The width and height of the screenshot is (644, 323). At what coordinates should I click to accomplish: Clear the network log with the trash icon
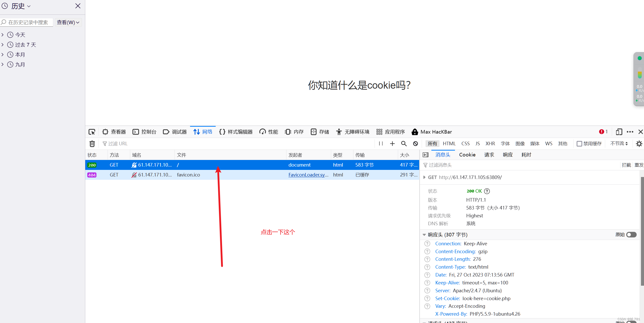(92, 144)
